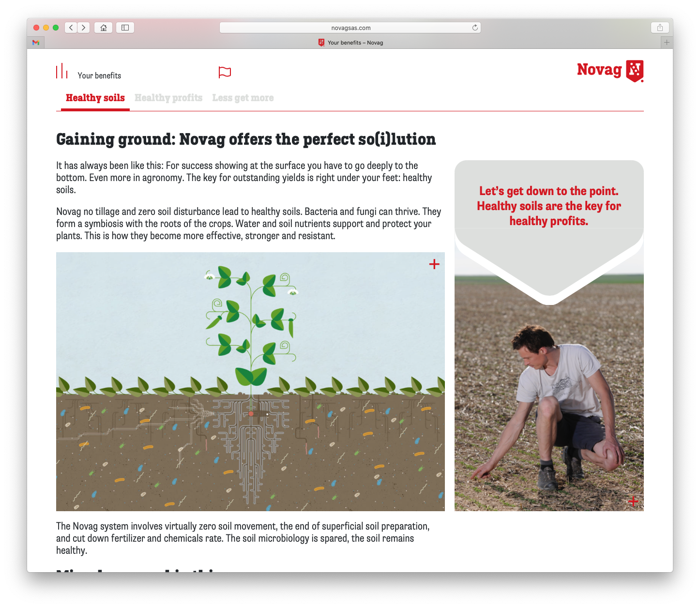
Task: Open the three-bar menu icon beside Your benefits
Action: tap(61, 71)
